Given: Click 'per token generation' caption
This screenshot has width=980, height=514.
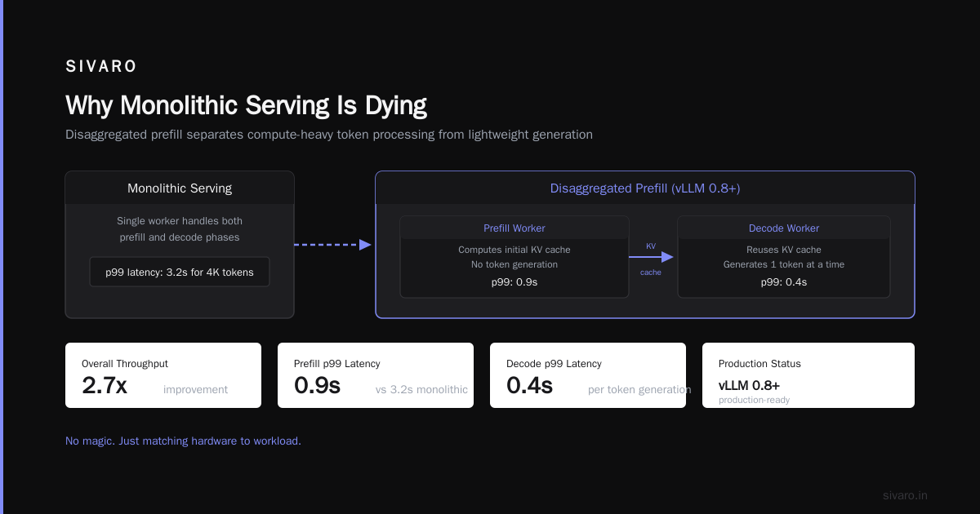Looking at the screenshot, I should coord(639,390).
